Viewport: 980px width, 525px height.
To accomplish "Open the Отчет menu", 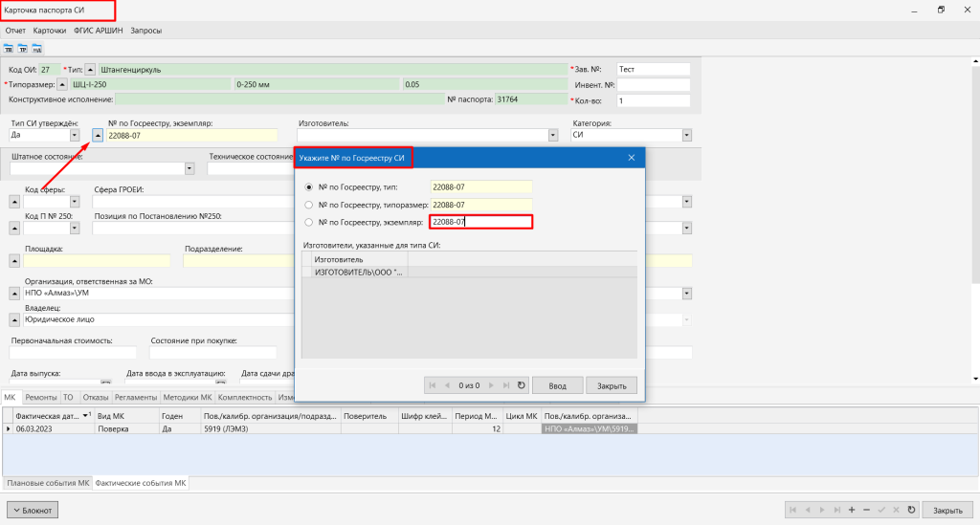I will [x=15, y=30].
